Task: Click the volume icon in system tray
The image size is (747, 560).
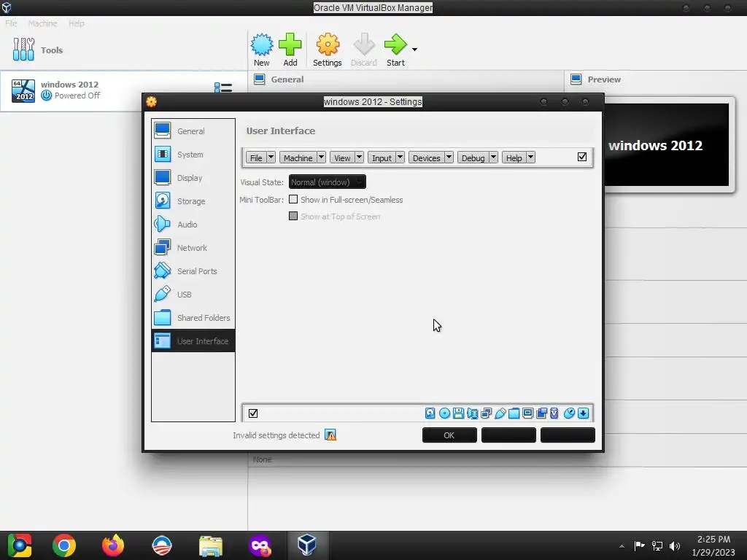Action: click(675, 545)
